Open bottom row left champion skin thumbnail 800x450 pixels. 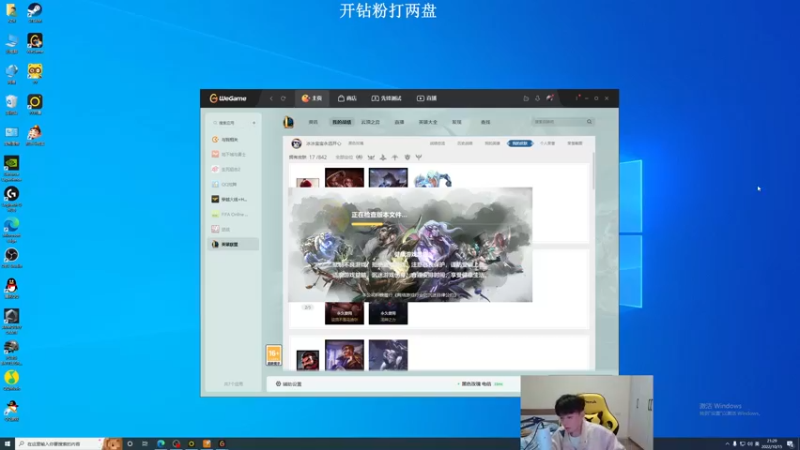[x=344, y=355]
